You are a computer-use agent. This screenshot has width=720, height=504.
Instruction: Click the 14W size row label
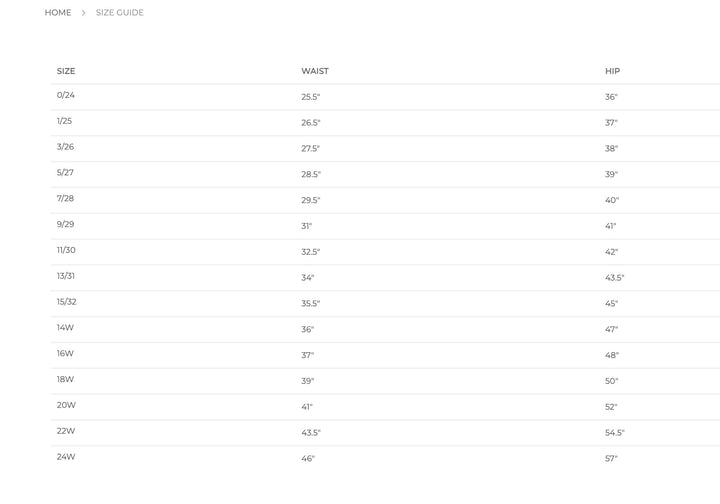click(66, 328)
